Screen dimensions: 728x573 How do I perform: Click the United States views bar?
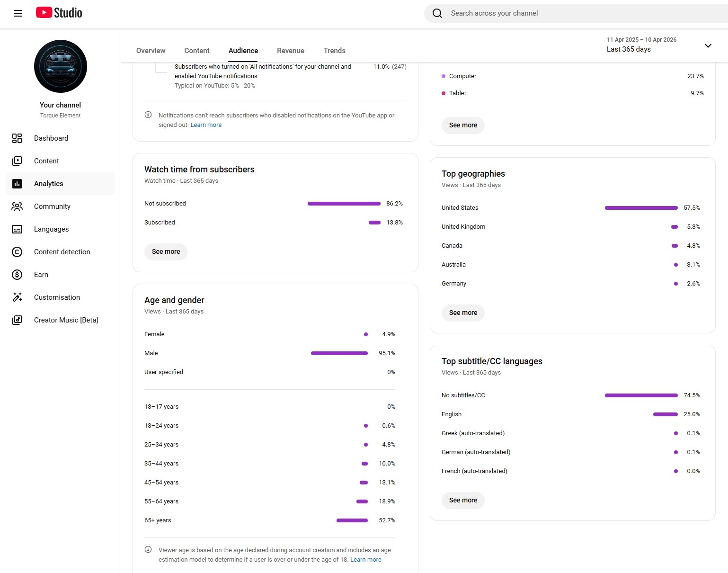click(x=641, y=208)
